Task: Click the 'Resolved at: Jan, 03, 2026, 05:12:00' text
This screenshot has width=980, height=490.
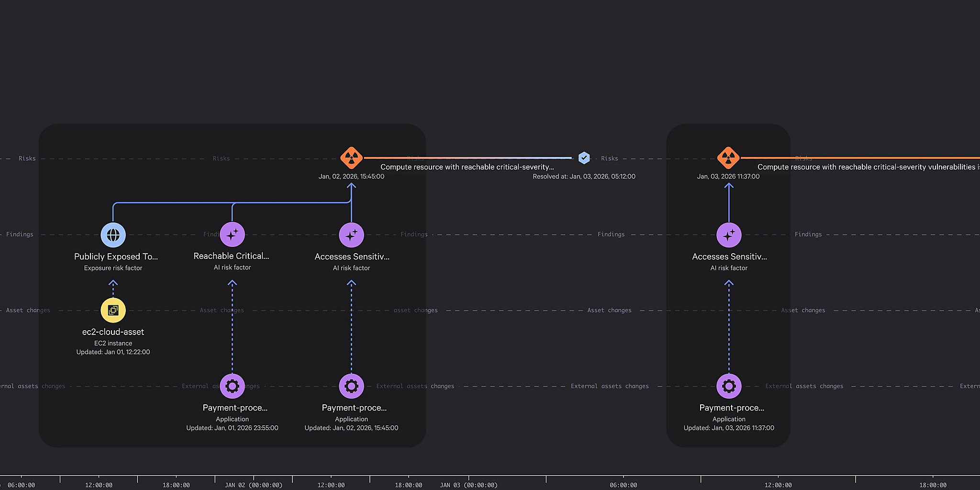Action: point(584,177)
